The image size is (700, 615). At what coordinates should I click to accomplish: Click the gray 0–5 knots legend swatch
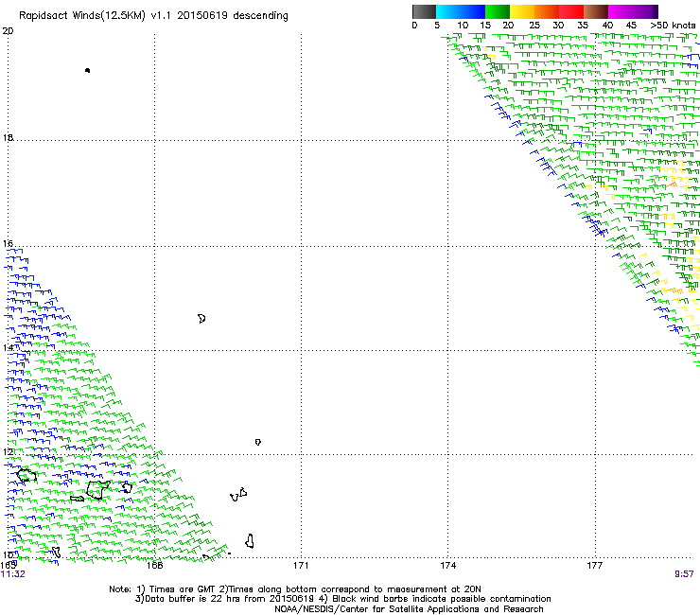pos(424,11)
